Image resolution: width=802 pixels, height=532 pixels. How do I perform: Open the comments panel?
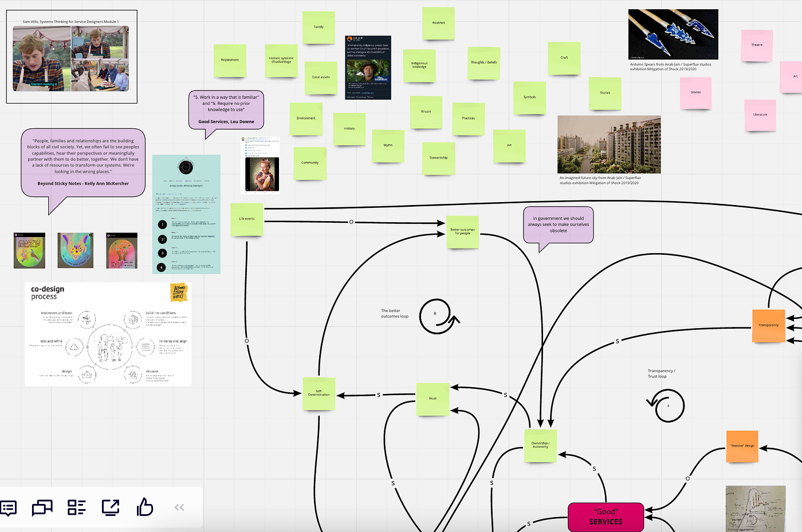pyautogui.click(x=9, y=507)
